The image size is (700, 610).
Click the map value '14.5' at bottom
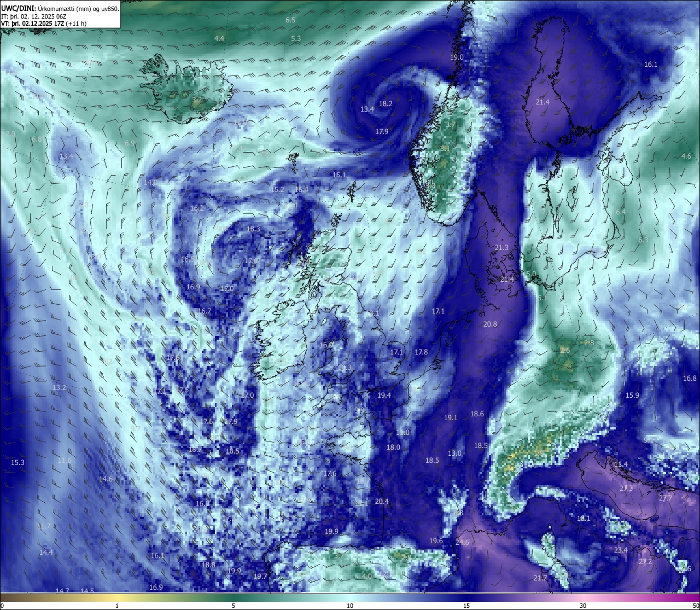pos(87,591)
